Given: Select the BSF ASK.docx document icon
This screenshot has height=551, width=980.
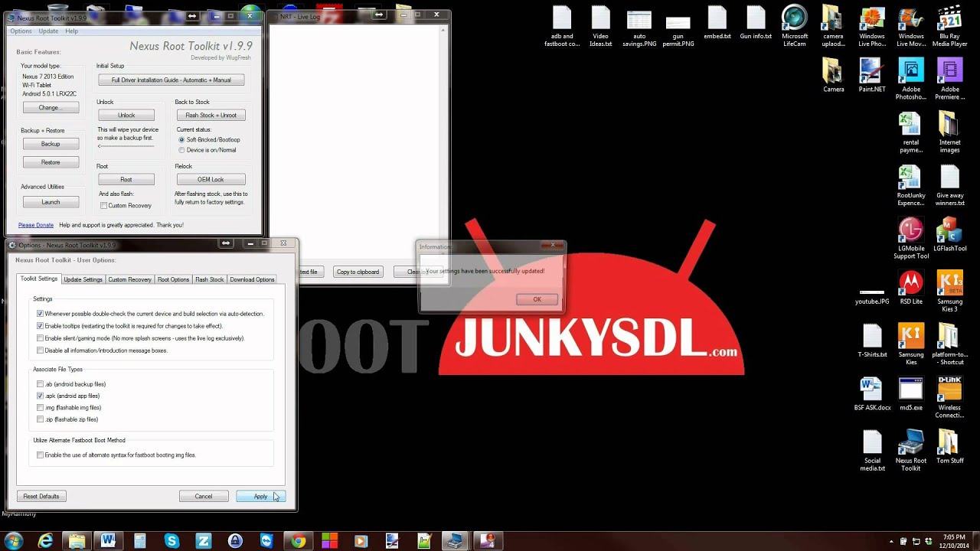Looking at the screenshot, I should click(872, 393).
